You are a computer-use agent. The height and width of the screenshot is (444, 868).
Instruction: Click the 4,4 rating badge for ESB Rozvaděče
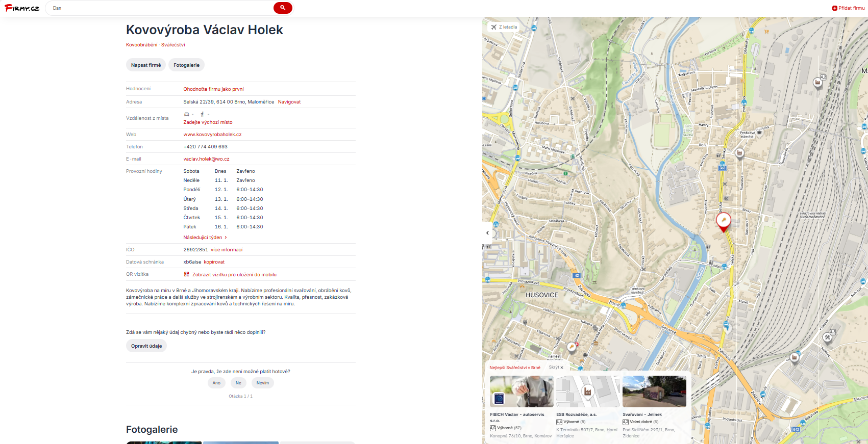coord(559,422)
